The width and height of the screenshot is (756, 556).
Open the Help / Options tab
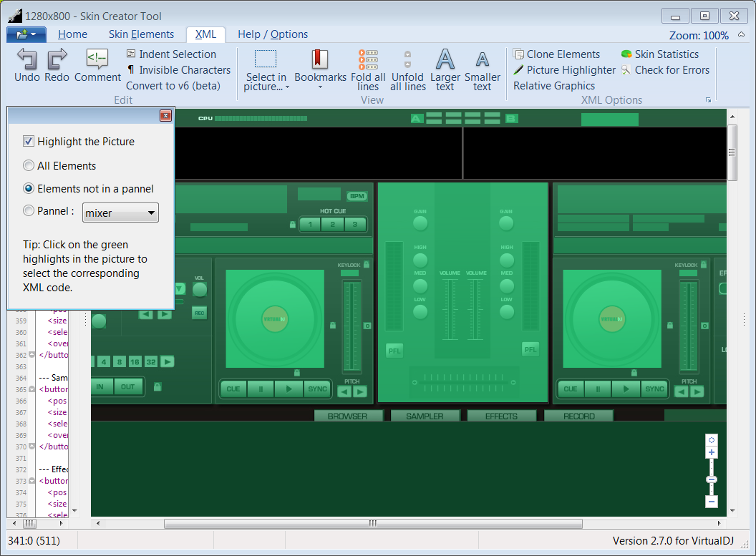tap(273, 34)
